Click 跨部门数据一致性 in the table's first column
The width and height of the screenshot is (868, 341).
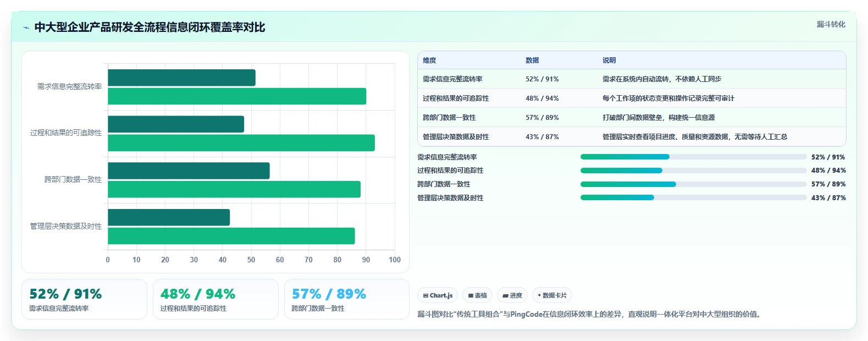(x=449, y=118)
